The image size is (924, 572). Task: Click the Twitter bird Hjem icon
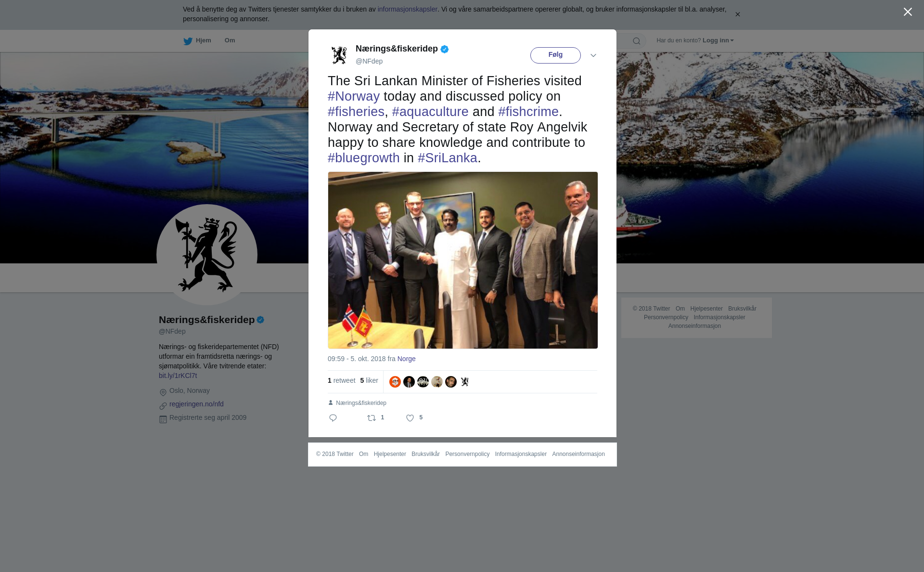[x=188, y=41]
